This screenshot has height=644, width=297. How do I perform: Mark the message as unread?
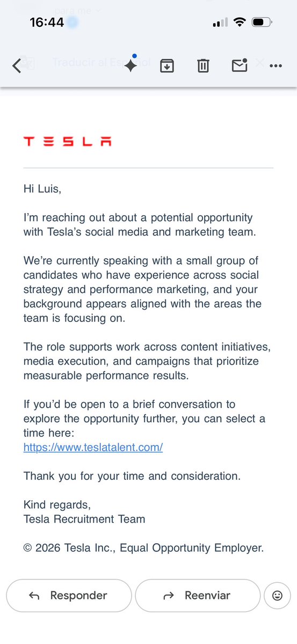[x=240, y=65]
